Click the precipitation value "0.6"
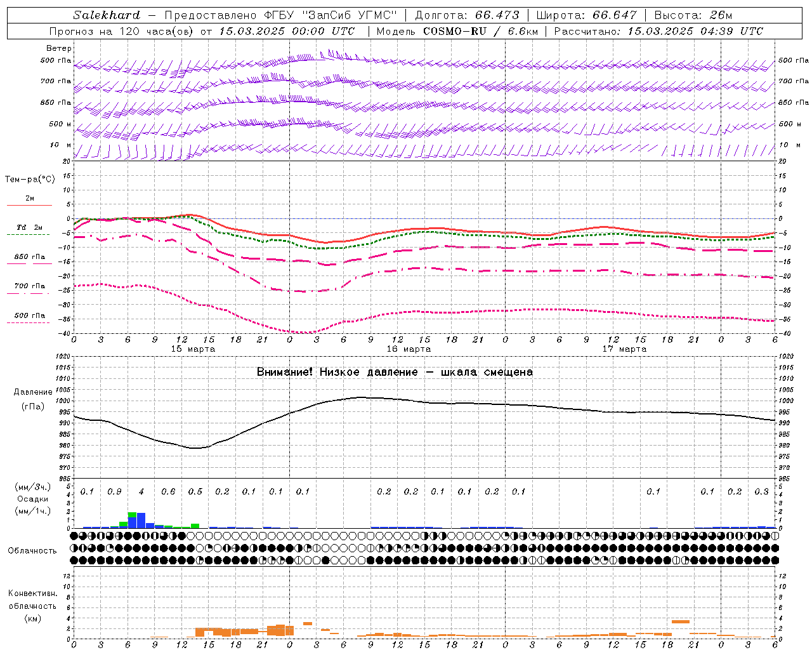 coord(168,491)
